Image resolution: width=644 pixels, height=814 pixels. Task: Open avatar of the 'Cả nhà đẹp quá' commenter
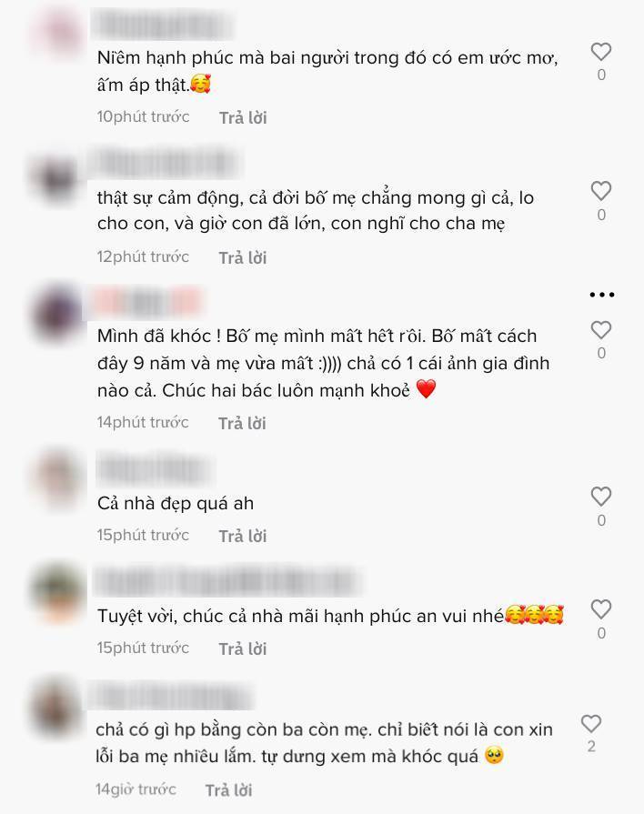(59, 477)
